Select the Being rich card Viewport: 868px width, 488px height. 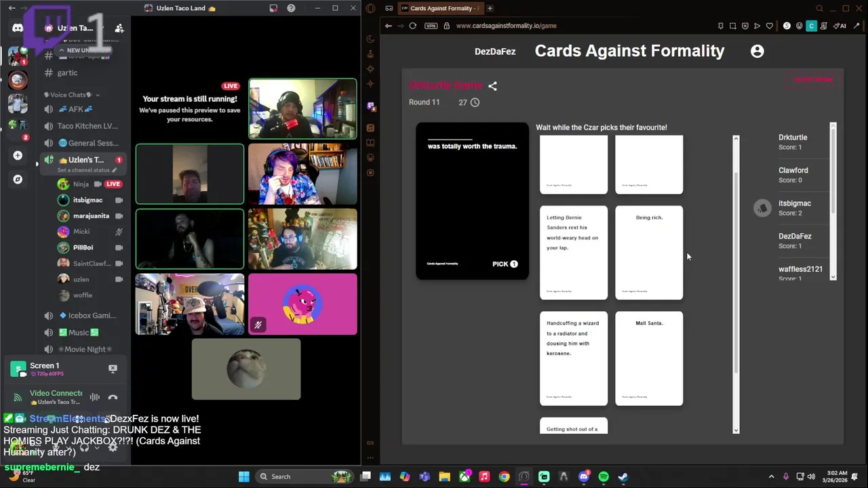click(x=649, y=253)
